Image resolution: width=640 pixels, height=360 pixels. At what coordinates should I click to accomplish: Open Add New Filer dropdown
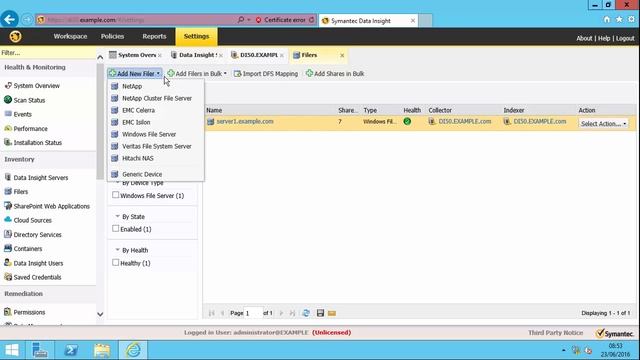135,73
